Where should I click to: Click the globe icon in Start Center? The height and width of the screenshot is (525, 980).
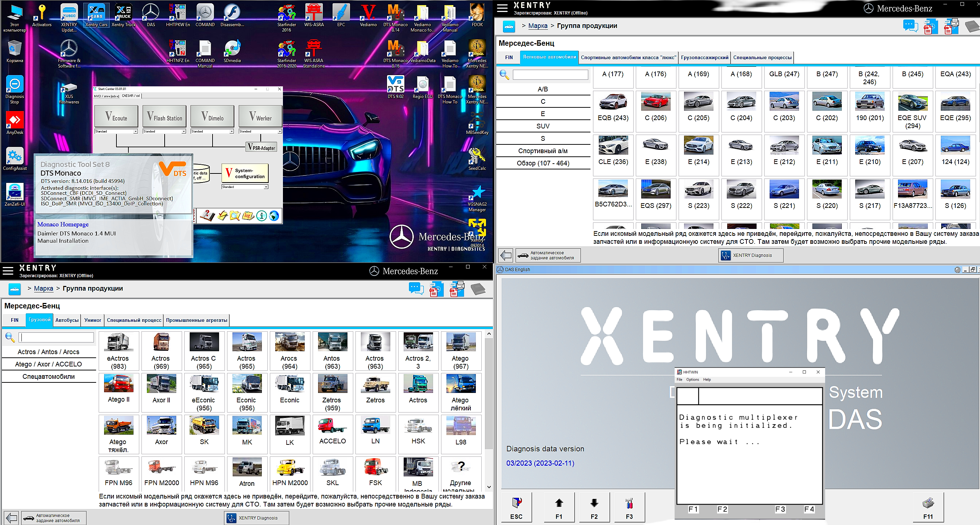274,216
